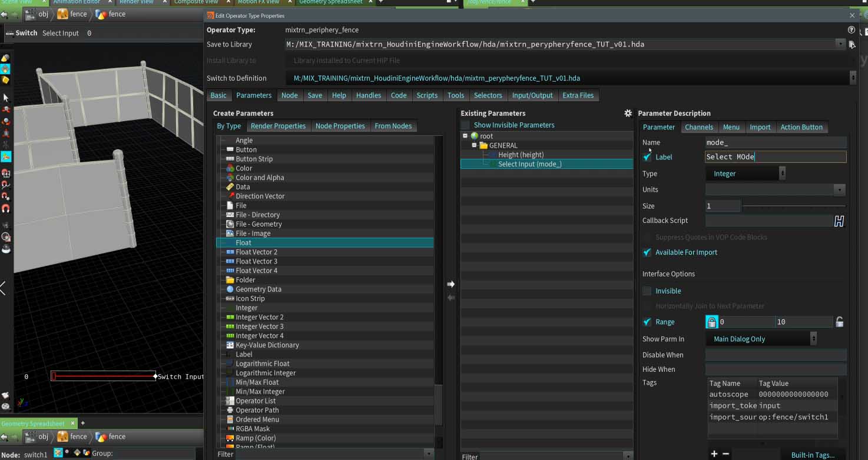This screenshot has width=868, height=460.
Task: Click the lock icon on range minimum
Action: click(x=711, y=322)
